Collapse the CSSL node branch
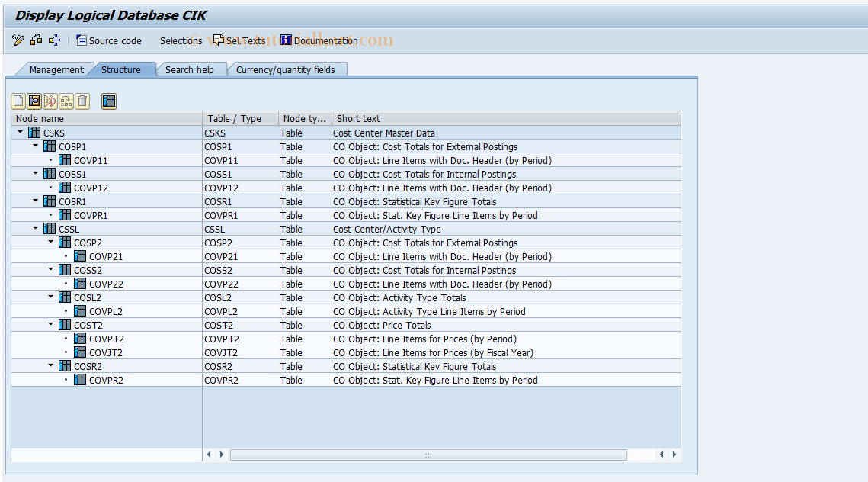Screen dimensions: 868x482 (x=34, y=228)
